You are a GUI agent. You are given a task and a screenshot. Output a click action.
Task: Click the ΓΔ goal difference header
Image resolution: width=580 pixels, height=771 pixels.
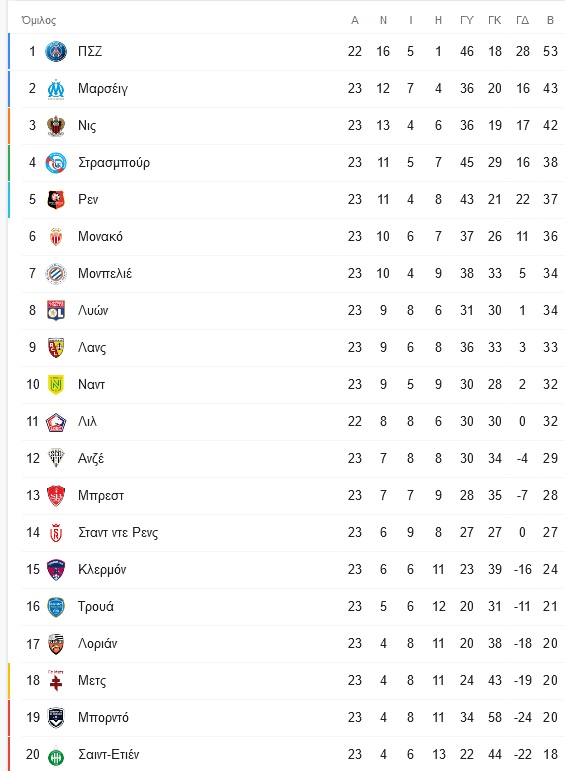(x=522, y=20)
